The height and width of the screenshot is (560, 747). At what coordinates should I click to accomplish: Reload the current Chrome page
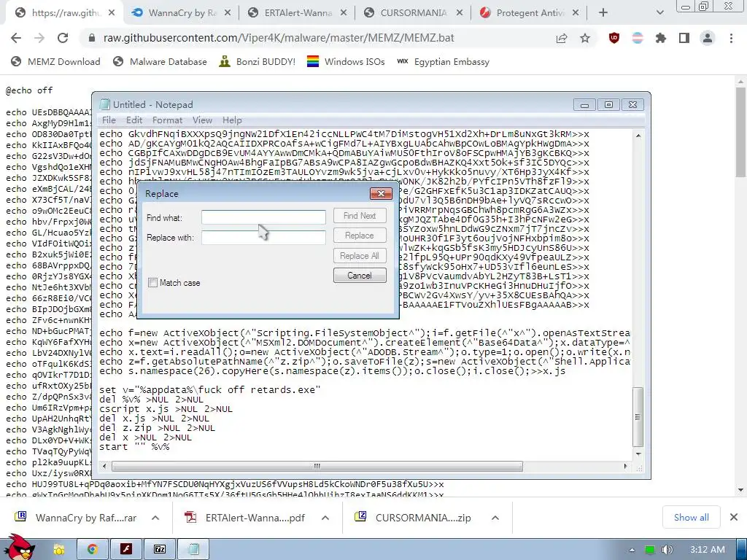click(63, 38)
